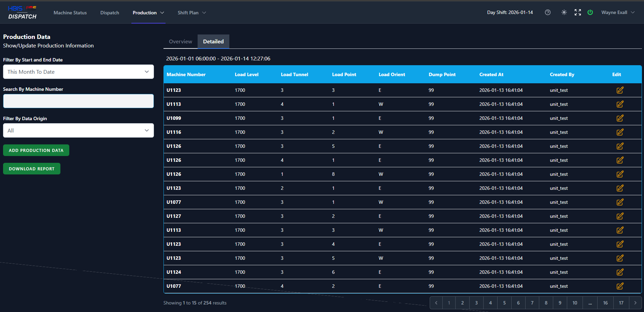The width and height of the screenshot is (644, 312).
Task: Select machine number U1099 cell
Action: pos(174,118)
